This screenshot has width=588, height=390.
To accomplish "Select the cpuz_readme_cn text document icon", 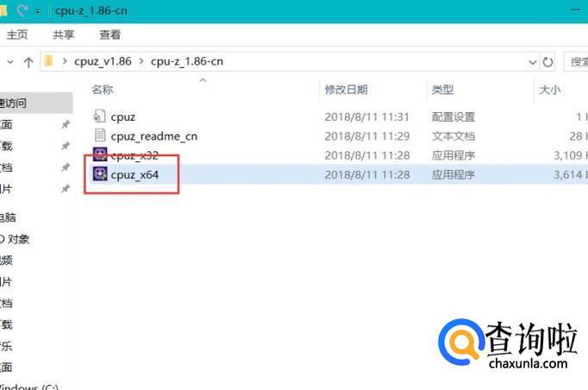I will point(100,135).
